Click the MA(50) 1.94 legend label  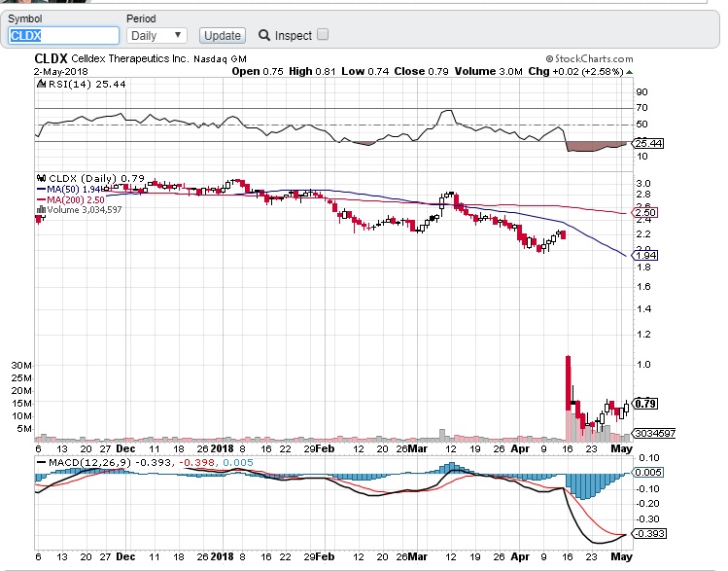tap(73, 190)
